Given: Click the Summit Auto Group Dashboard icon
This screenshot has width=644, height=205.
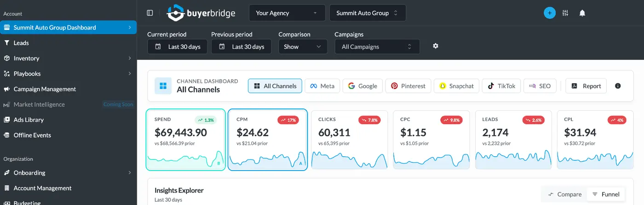Looking at the screenshot, I should coord(6,28).
